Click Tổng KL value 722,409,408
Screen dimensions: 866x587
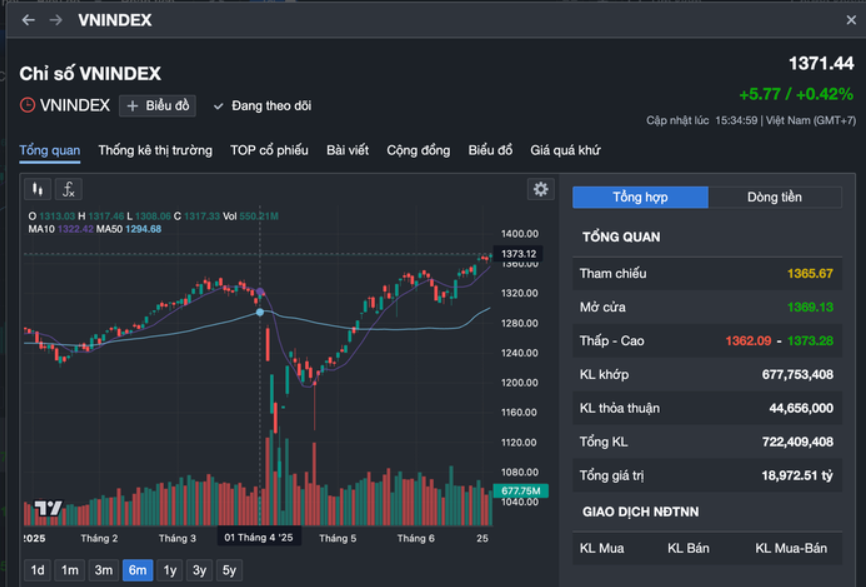798,442
